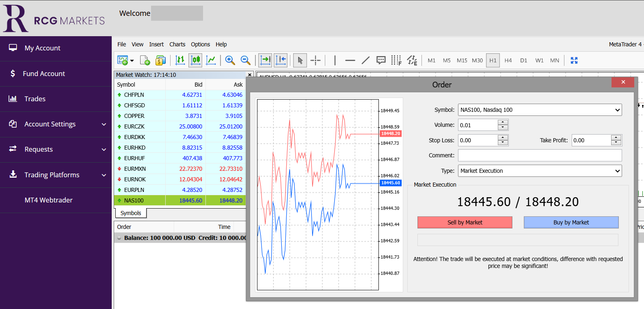Select the horizontal line drawing tool
644x309 pixels.
[x=350, y=60]
